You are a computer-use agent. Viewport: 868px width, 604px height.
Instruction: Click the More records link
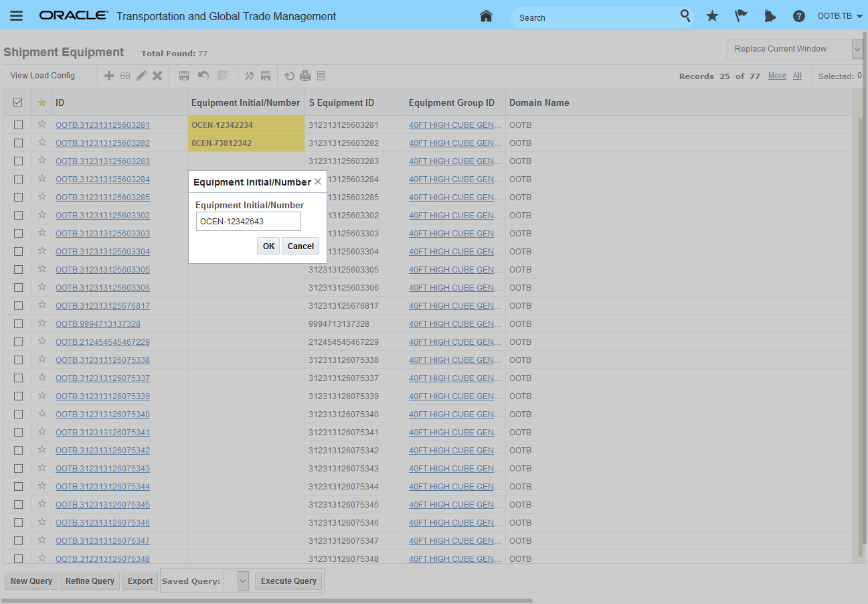pyautogui.click(x=777, y=76)
